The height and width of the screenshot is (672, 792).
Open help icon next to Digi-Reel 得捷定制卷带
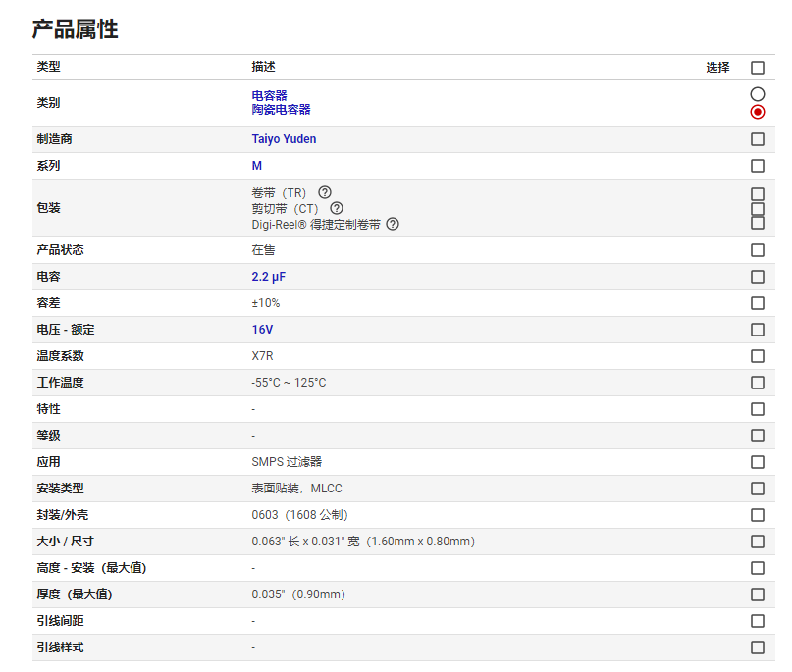tap(393, 224)
